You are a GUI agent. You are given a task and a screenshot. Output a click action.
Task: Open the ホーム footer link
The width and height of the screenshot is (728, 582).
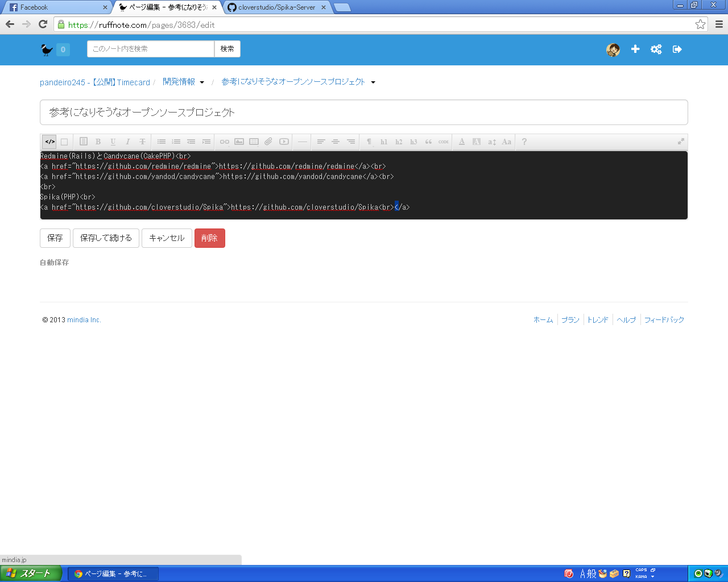coord(543,320)
